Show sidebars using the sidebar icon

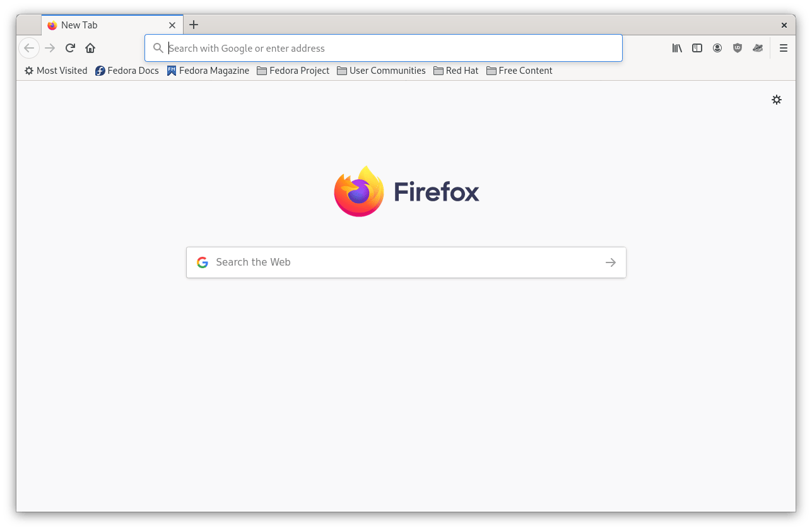coord(697,48)
